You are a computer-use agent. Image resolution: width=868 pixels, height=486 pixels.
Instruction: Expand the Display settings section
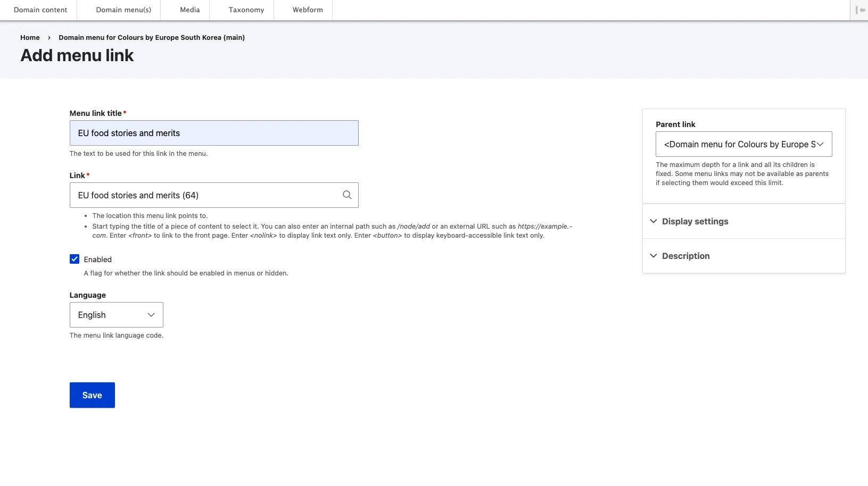[x=695, y=221]
